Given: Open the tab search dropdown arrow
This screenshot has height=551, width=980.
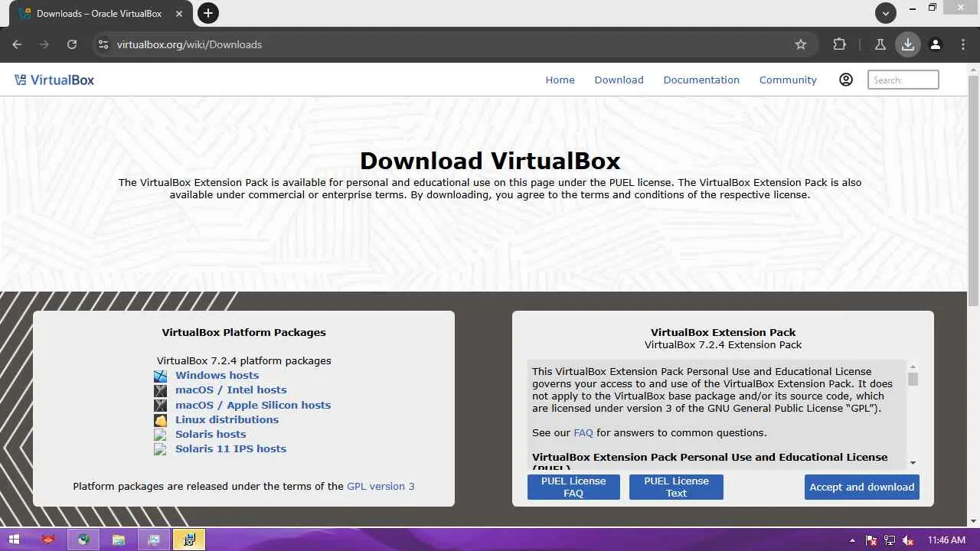Looking at the screenshot, I should pyautogui.click(x=886, y=13).
